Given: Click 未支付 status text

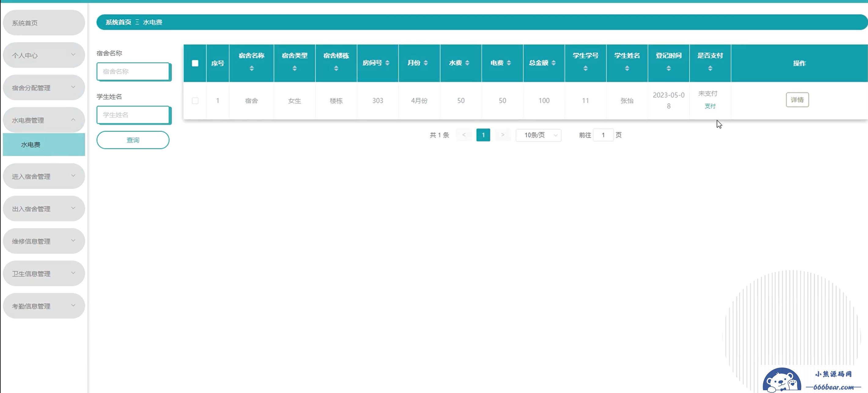Looking at the screenshot, I should point(707,93).
